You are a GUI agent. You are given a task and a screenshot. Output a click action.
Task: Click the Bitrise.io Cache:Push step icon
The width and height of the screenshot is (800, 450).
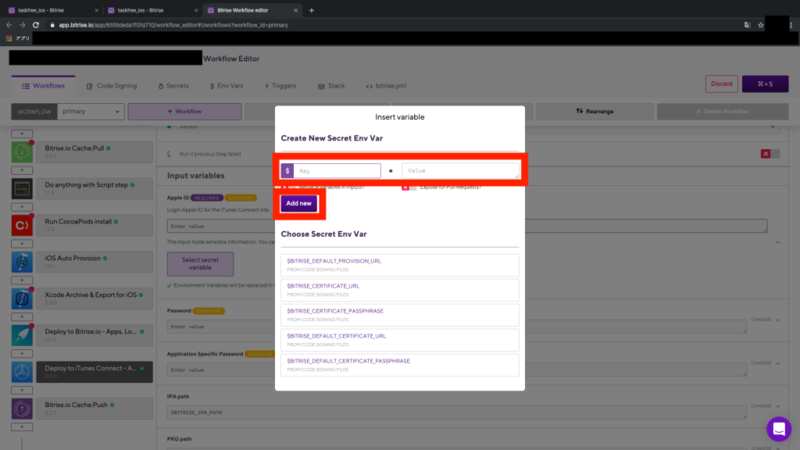[22, 409]
